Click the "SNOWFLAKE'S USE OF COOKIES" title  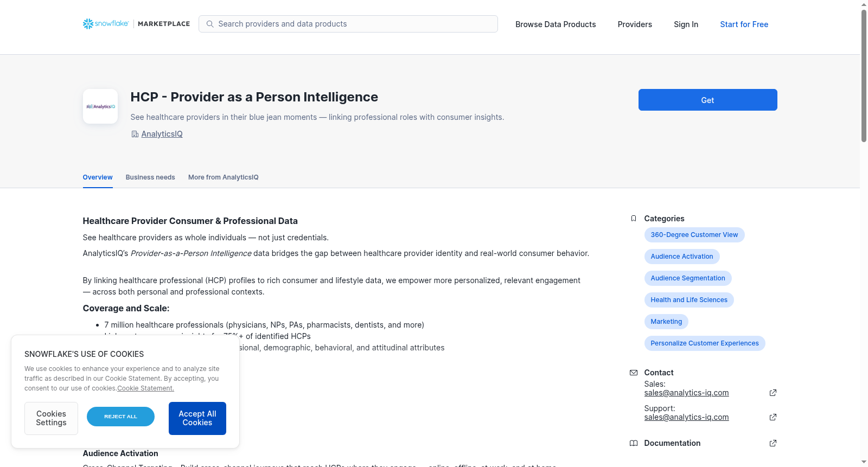(x=84, y=354)
